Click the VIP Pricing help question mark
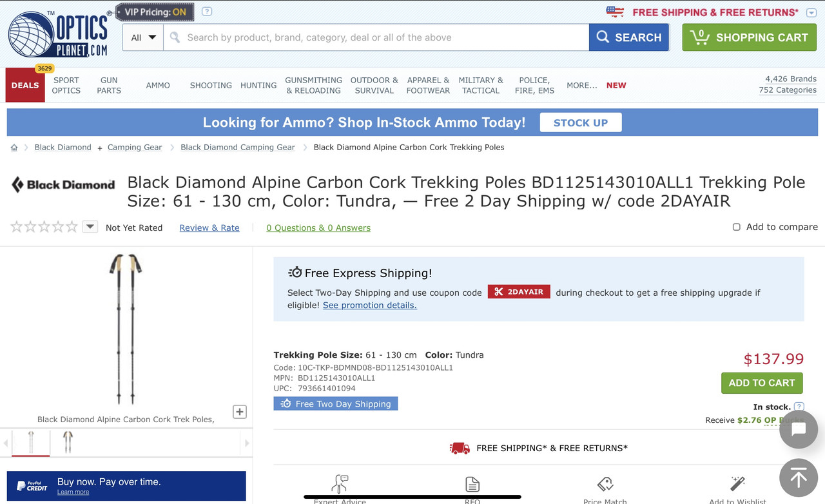 point(206,12)
